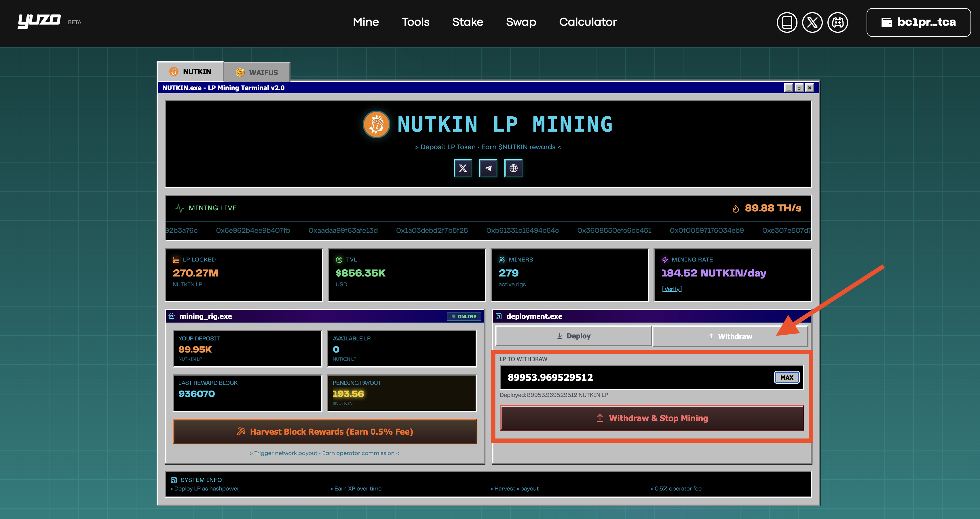The height and width of the screenshot is (519, 980).
Task: Go to the Calculator page
Action: [x=588, y=22]
